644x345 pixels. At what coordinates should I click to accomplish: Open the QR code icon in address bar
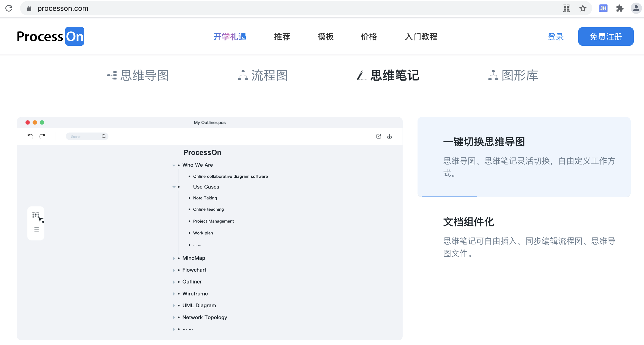coord(566,8)
